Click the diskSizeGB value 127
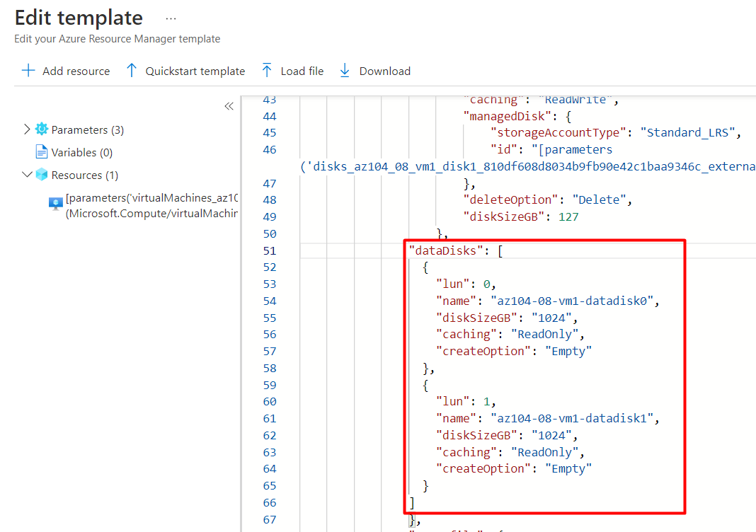The height and width of the screenshot is (532, 756). (568, 217)
